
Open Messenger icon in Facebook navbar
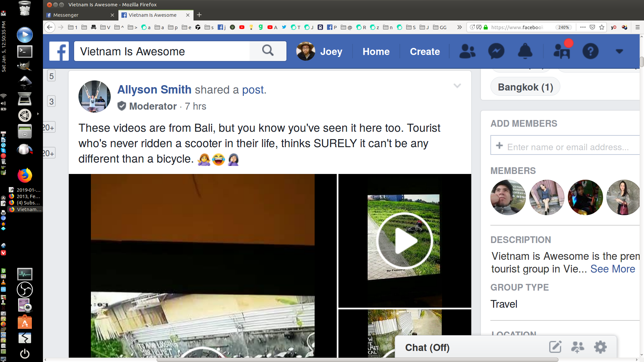(x=496, y=51)
